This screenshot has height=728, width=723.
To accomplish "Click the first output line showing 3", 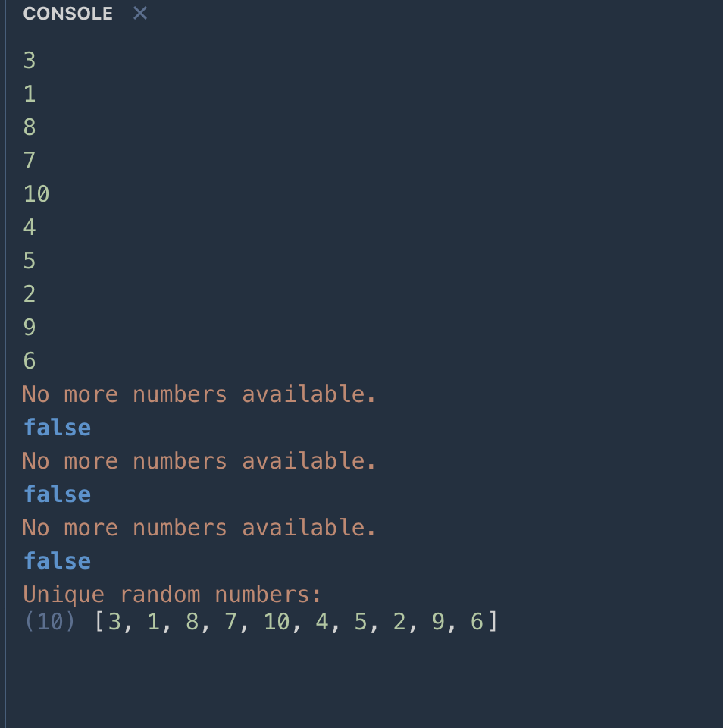I will tap(30, 61).
